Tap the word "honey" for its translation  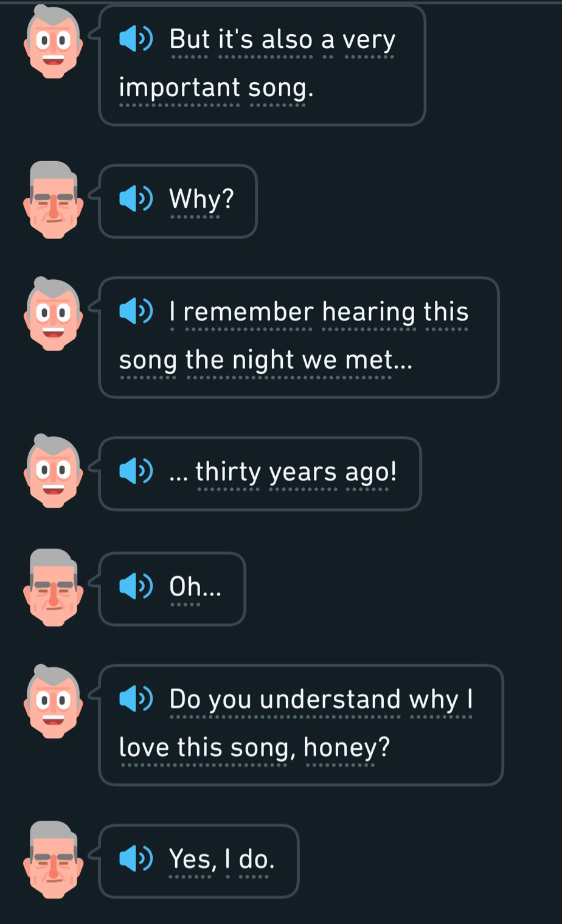(339, 748)
